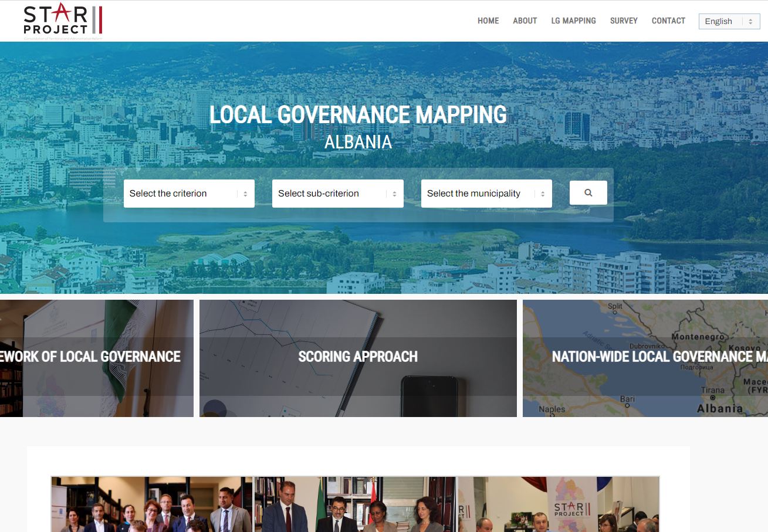Open the photo with STAR Project banner
Screen dimensions: 768x532
(559, 504)
